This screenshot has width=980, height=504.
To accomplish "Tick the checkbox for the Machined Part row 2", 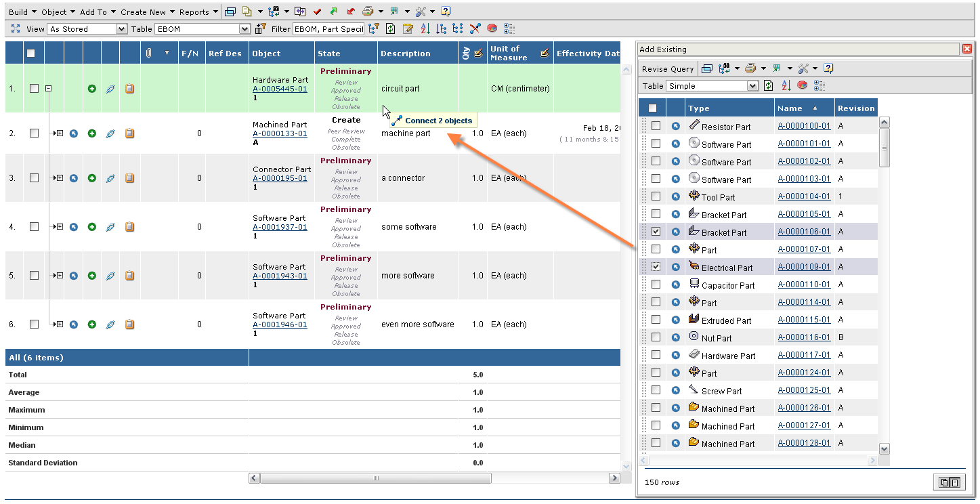I will coord(34,133).
